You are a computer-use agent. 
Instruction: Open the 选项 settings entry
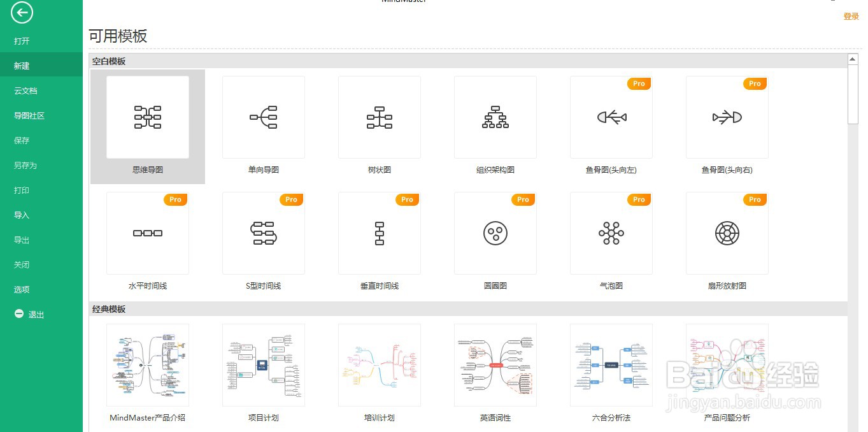click(20, 289)
